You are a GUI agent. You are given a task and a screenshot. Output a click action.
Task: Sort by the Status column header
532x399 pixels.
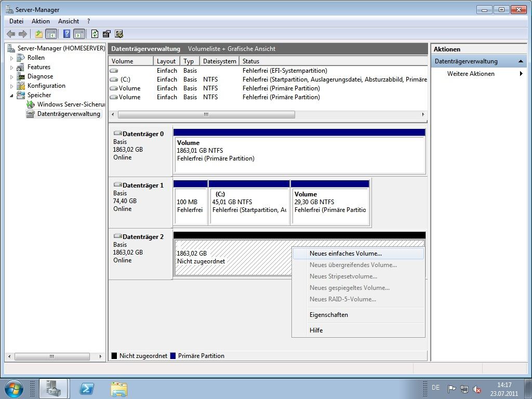[x=333, y=61]
